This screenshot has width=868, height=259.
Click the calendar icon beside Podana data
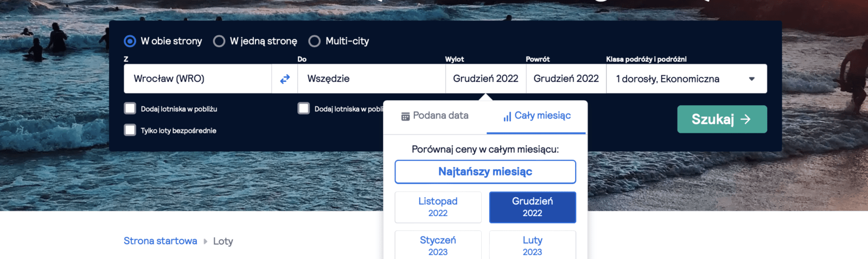click(405, 116)
